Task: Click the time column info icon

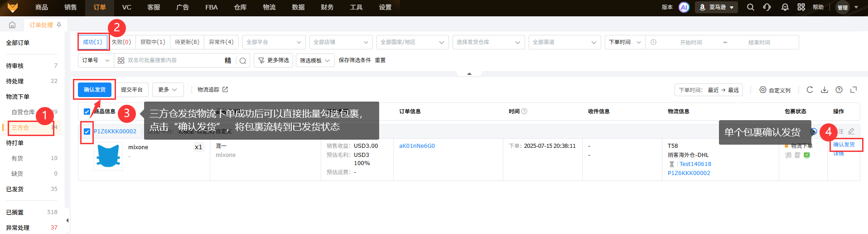Action: click(x=524, y=111)
